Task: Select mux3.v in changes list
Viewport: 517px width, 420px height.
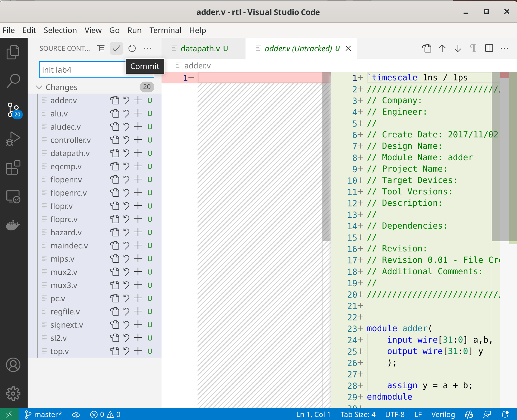Action: 95,285
